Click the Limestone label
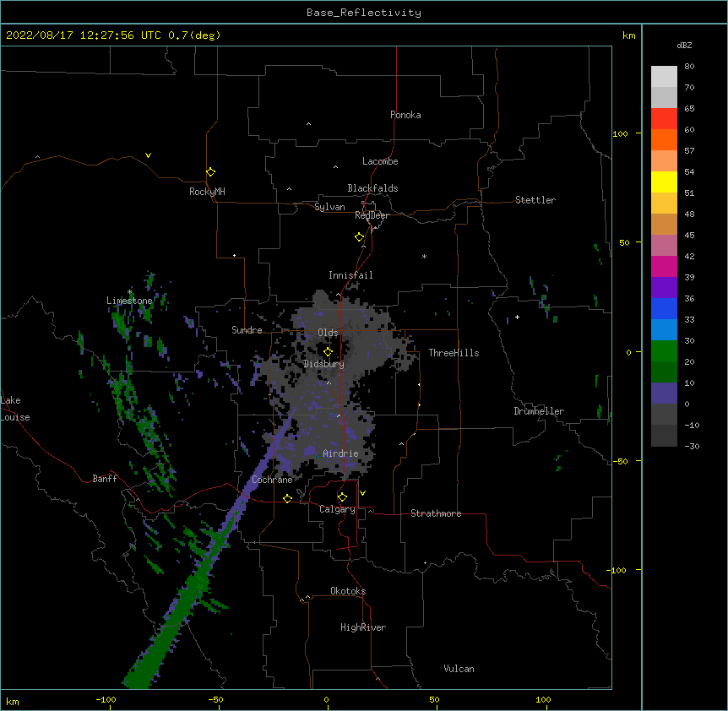The image size is (728, 711). pos(129,301)
